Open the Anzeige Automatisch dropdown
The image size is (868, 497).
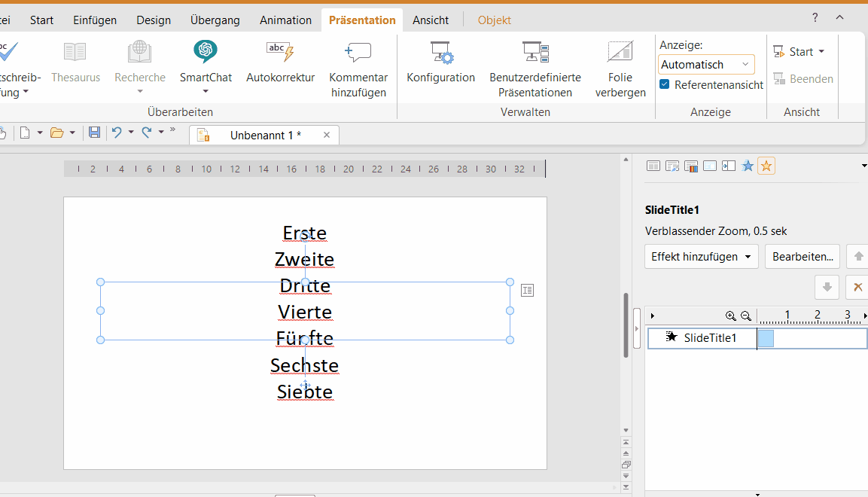coord(705,64)
